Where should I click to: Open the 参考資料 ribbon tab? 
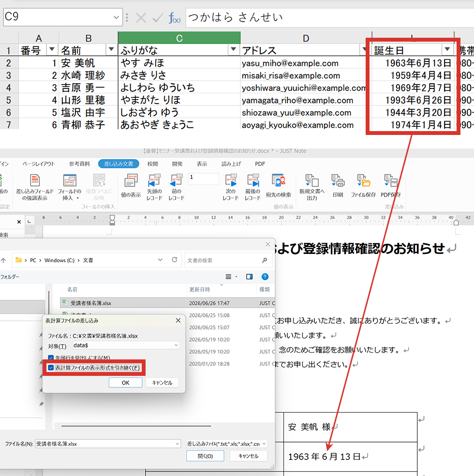(x=79, y=164)
